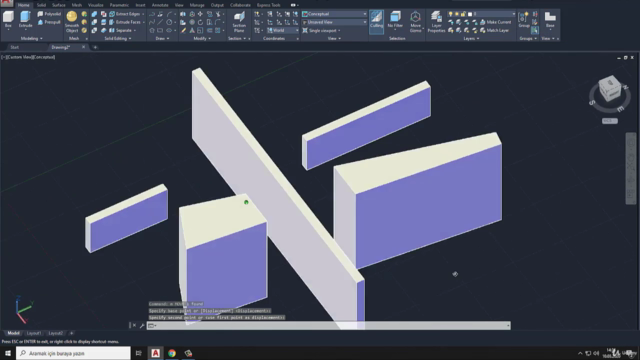Click the Custom View viewport label
This screenshot has width=640, height=360.
pos(21,57)
